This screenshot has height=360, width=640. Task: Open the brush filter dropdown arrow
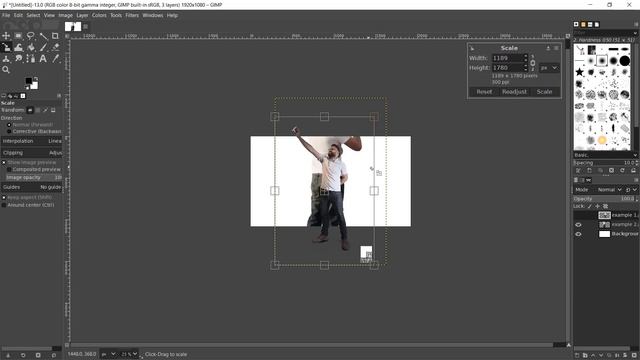pos(635,33)
